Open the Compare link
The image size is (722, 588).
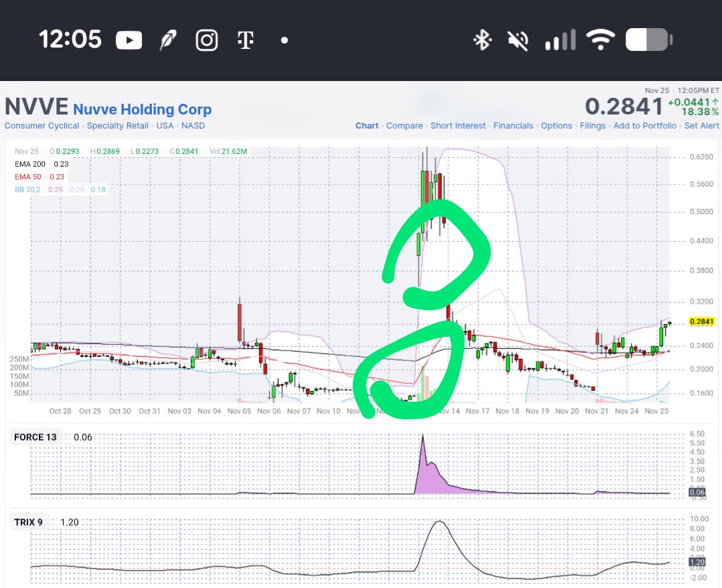[x=405, y=126]
